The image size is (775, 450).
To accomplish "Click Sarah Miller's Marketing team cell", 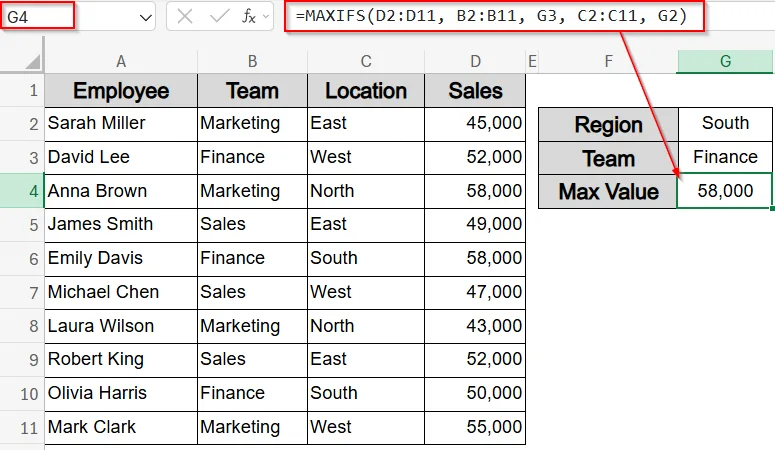I will click(253, 123).
